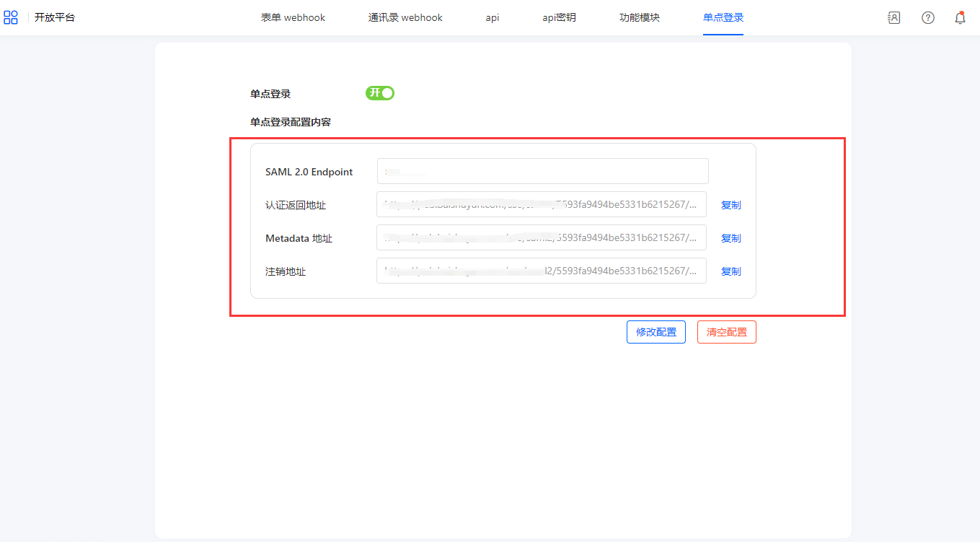Open the api tab

(493, 17)
